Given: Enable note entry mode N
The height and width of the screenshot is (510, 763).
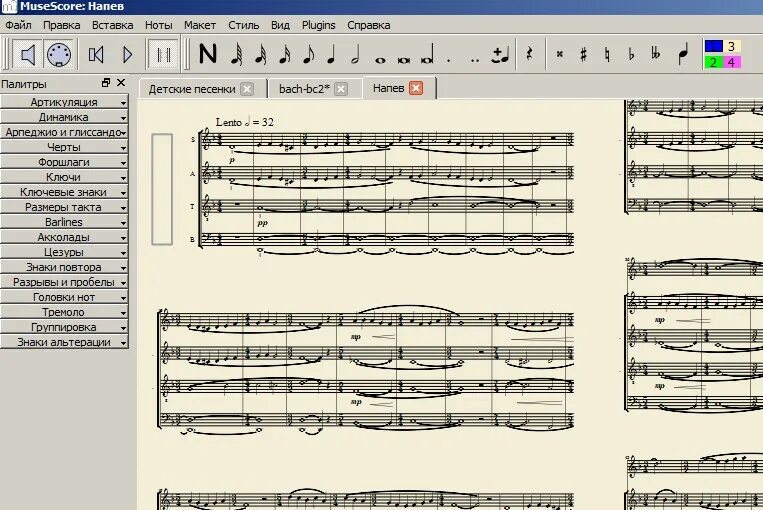Looking at the screenshot, I should click(208, 54).
